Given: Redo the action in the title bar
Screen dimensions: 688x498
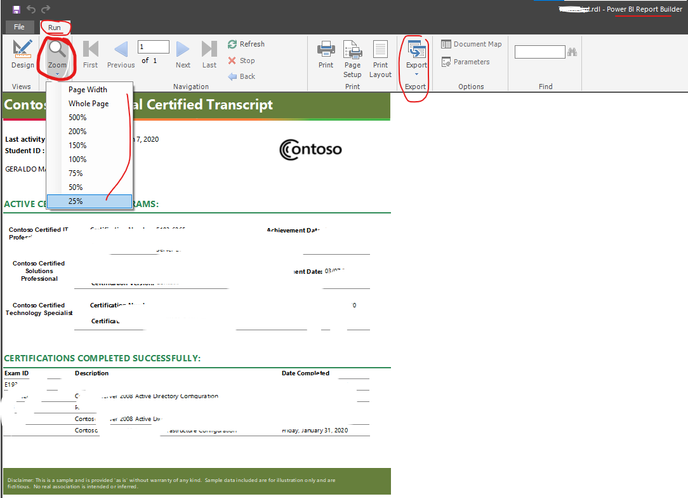Looking at the screenshot, I should point(46,9).
